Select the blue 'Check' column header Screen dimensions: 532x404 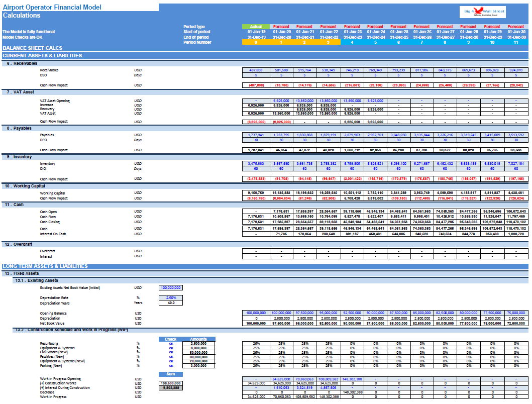170,339
